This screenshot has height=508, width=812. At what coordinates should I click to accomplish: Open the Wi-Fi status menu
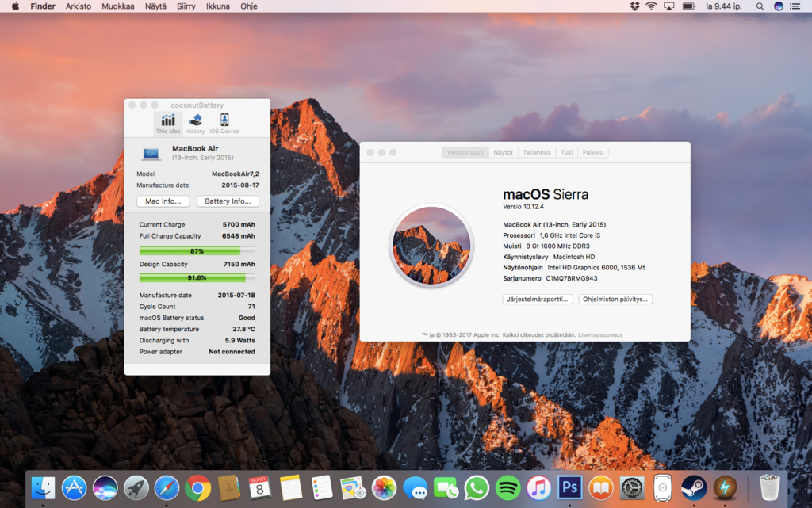(x=652, y=6)
